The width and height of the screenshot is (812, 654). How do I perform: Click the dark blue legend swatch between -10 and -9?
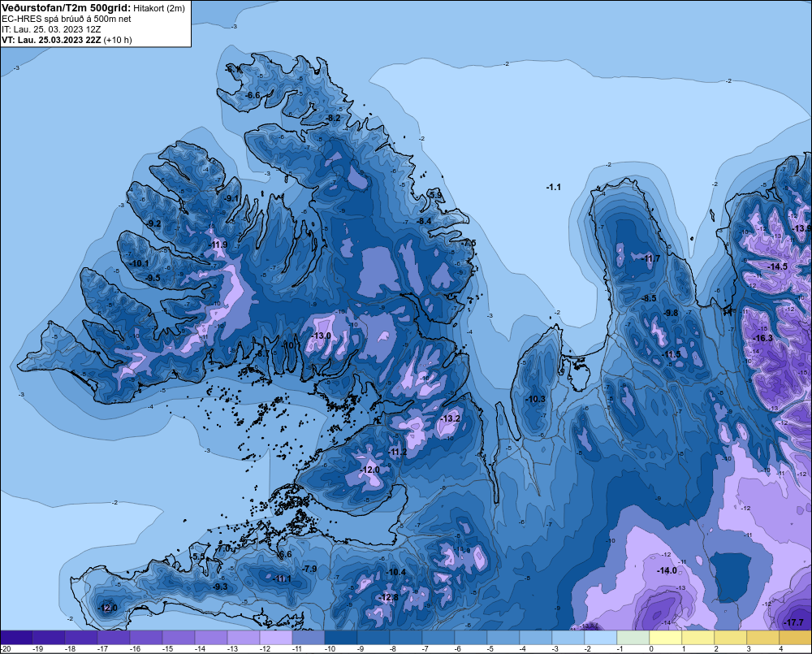(x=341, y=638)
